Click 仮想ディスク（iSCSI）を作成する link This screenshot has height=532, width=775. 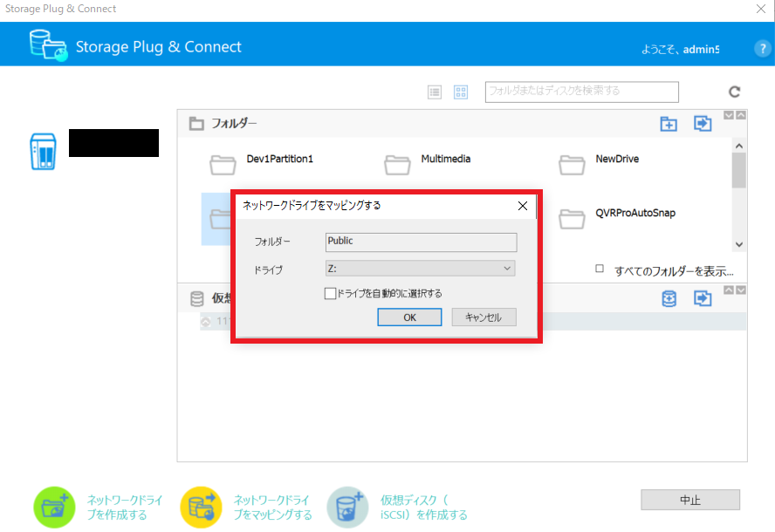pos(423,508)
